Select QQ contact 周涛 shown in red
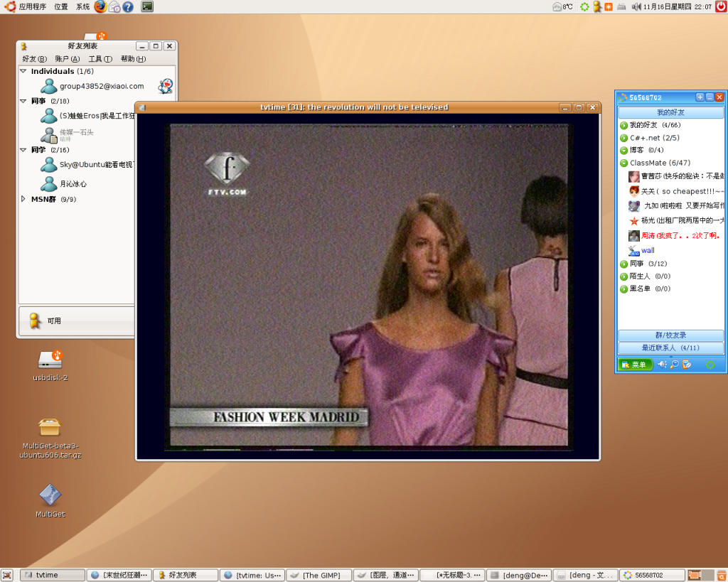This screenshot has width=728, height=582. pos(675,236)
